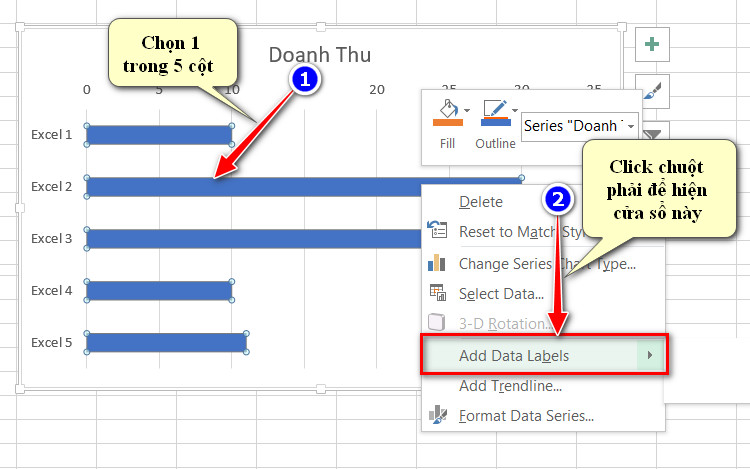The width and height of the screenshot is (750, 469).
Task: Click the blue Outline color bar
Action: pos(496,123)
